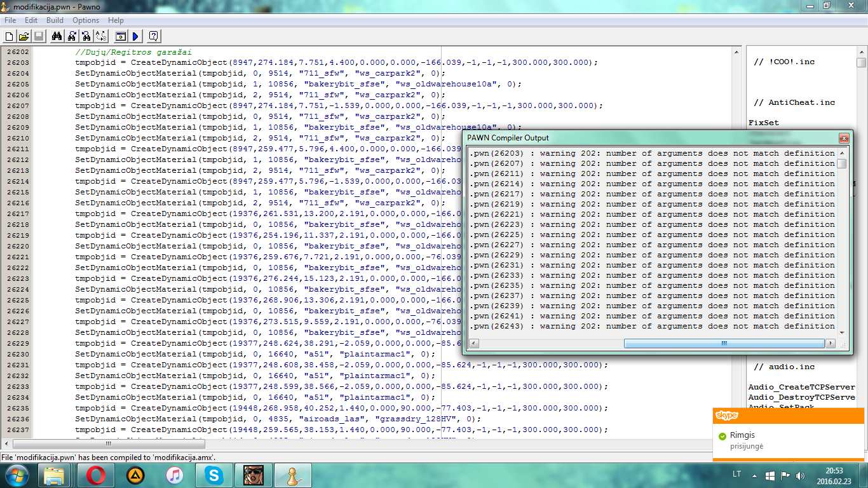Click the Skype logo in the notification
The width and height of the screenshot is (868, 488).
pyautogui.click(x=727, y=416)
